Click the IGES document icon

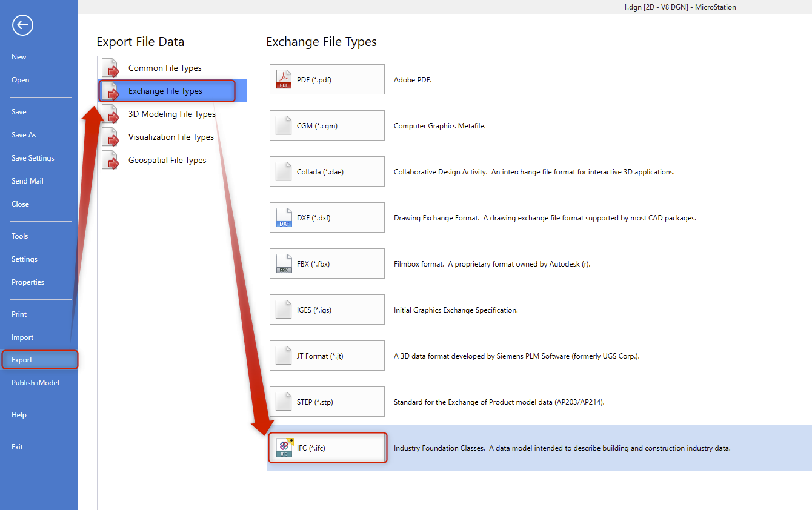click(x=284, y=310)
